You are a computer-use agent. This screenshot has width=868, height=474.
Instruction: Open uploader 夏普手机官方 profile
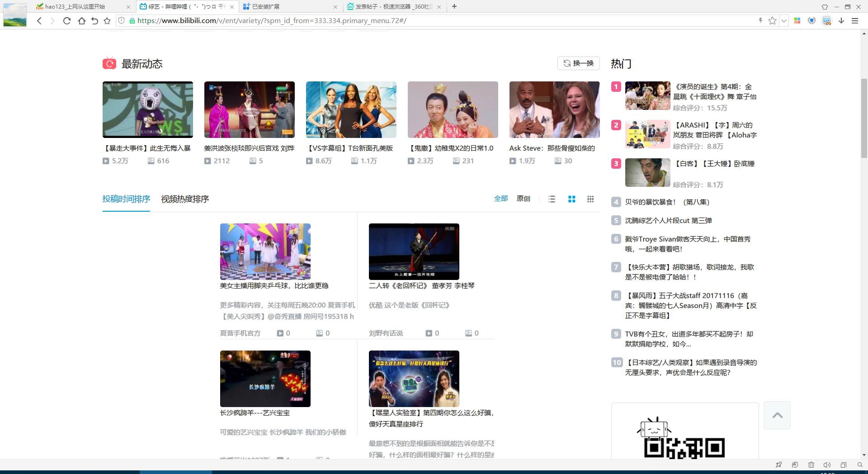point(240,333)
